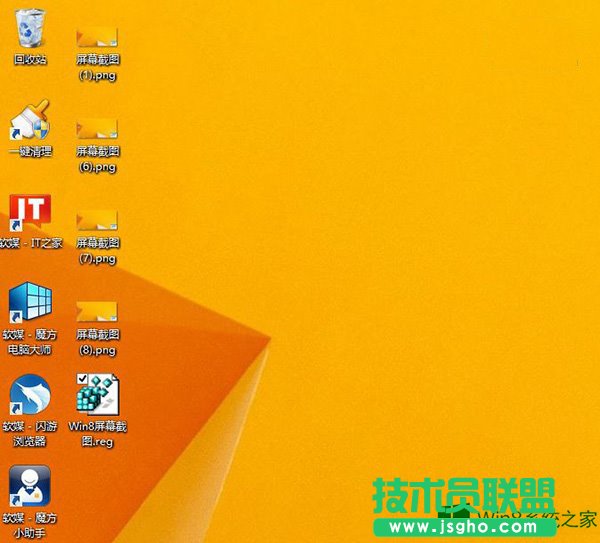Launch 软媒 - 魔方电脑大师 cube icon
This screenshot has height=543, width=600.
click(x=30, y=302)
